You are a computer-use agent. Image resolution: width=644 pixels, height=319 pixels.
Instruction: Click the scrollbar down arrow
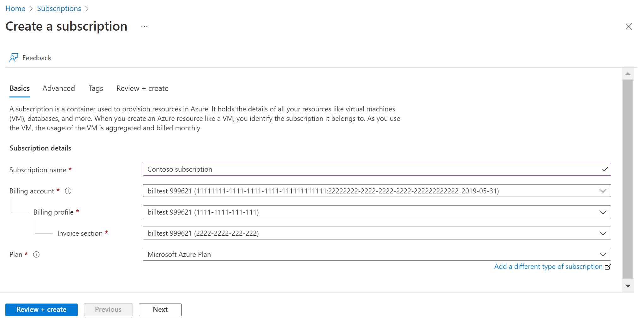628,286
